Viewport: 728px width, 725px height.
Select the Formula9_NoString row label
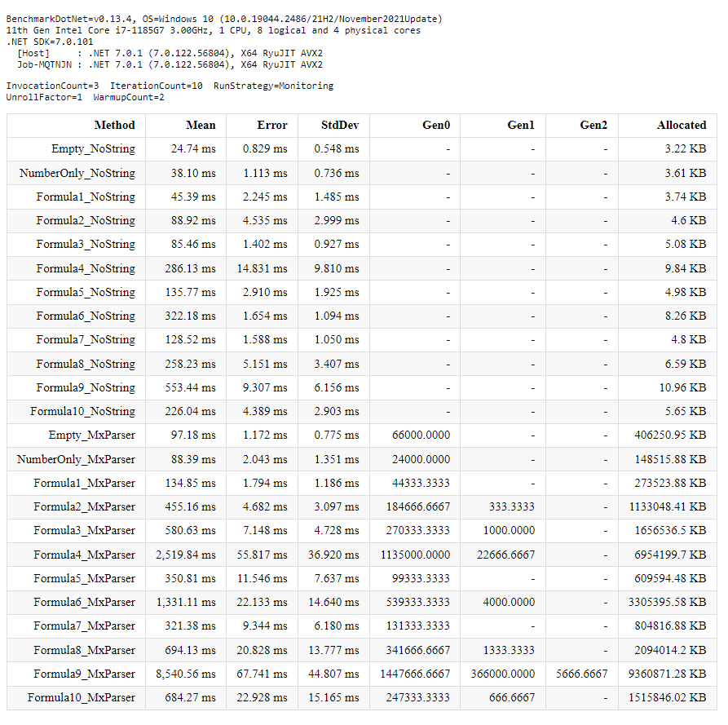point(86,387)
